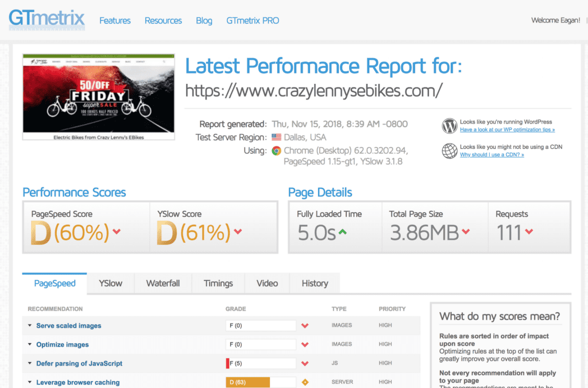
Task: Click the F (0) grade bar for Serve scaled images
Action: (x=261, y=326)
